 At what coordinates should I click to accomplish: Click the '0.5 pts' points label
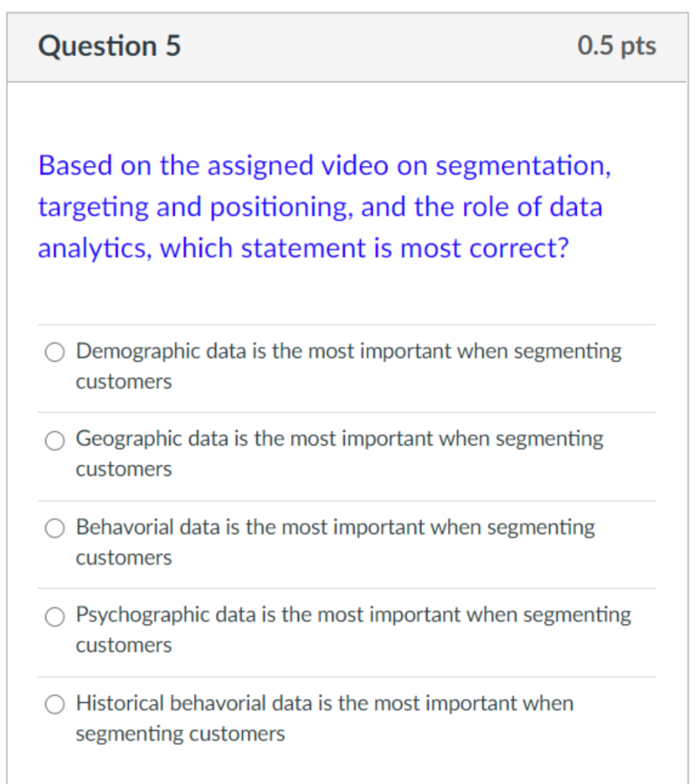pos(617,46)
